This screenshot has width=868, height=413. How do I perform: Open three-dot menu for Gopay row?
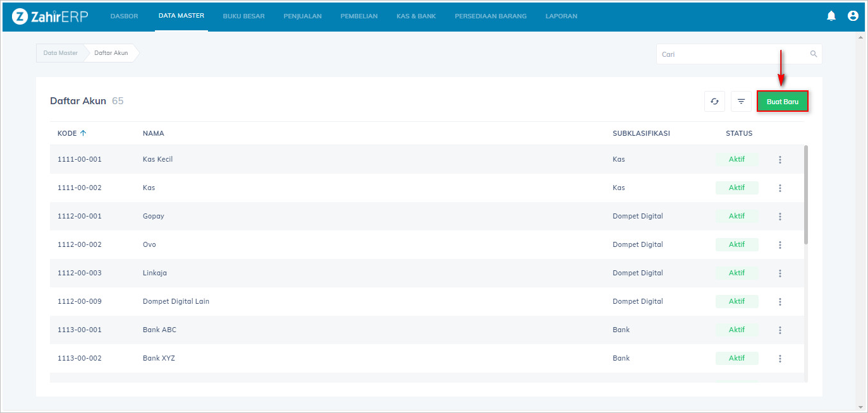coord(780,217)
